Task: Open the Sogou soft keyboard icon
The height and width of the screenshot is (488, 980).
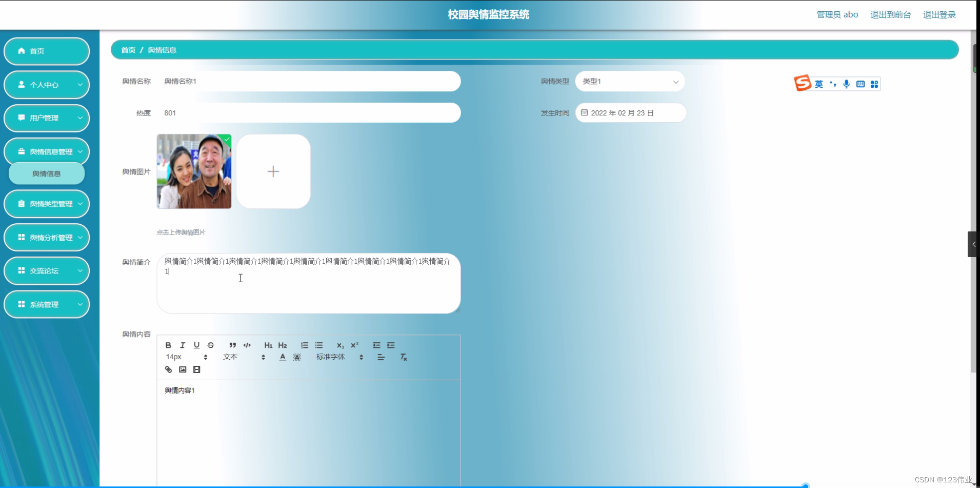Action: coord(860,84)
